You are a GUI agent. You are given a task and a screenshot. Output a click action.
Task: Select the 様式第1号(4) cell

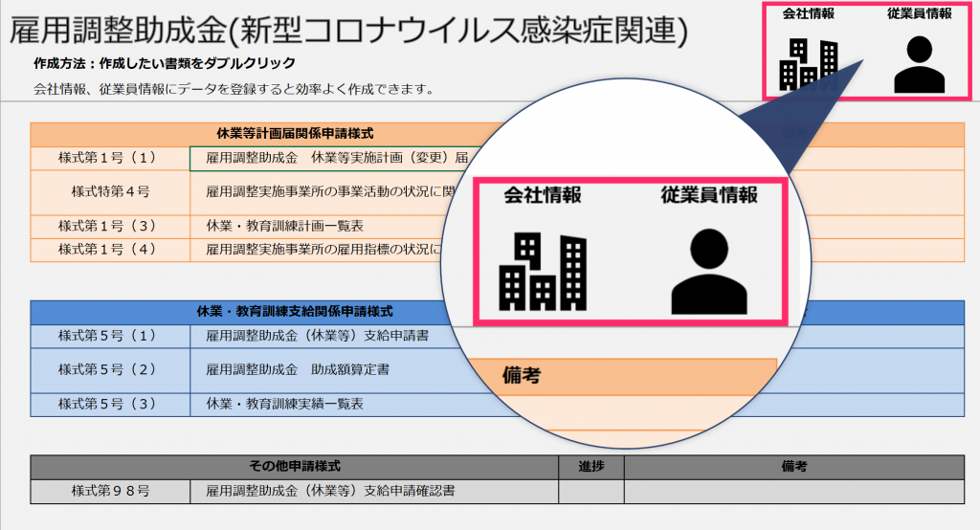(x=110, y=250)
